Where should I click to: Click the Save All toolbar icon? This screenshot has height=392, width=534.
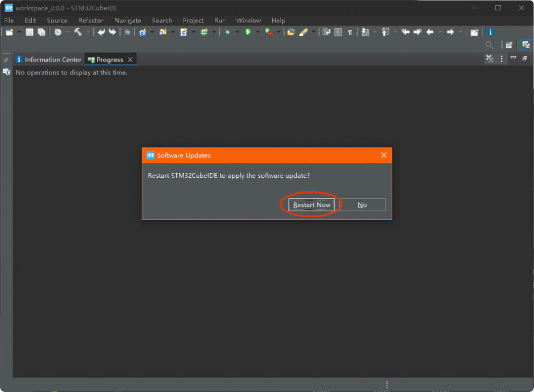(x=41, y=32)
